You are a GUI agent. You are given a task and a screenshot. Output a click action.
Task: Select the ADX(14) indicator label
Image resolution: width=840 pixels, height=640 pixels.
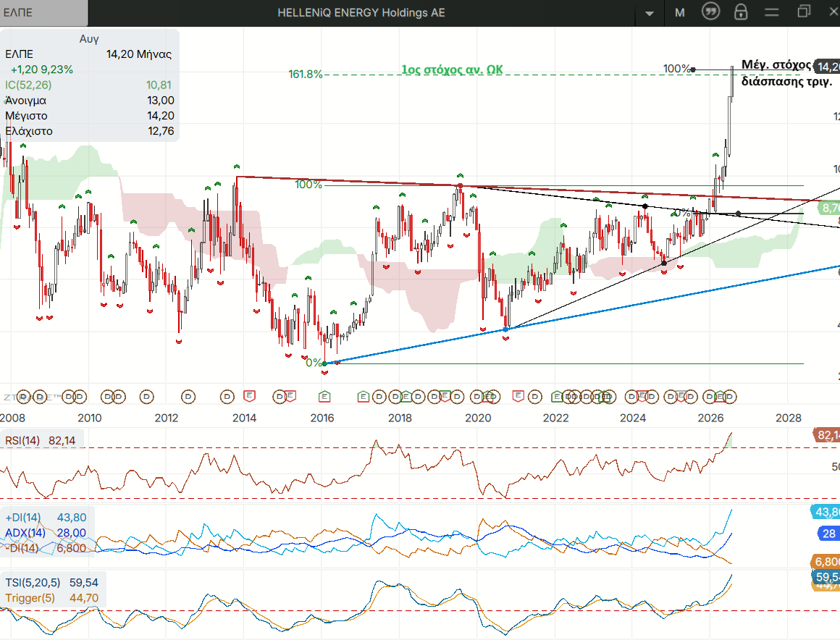coord(25,533)
